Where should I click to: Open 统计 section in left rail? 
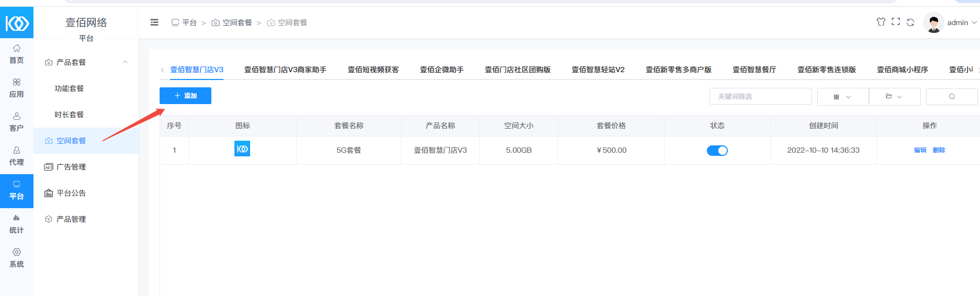(17, 224)
